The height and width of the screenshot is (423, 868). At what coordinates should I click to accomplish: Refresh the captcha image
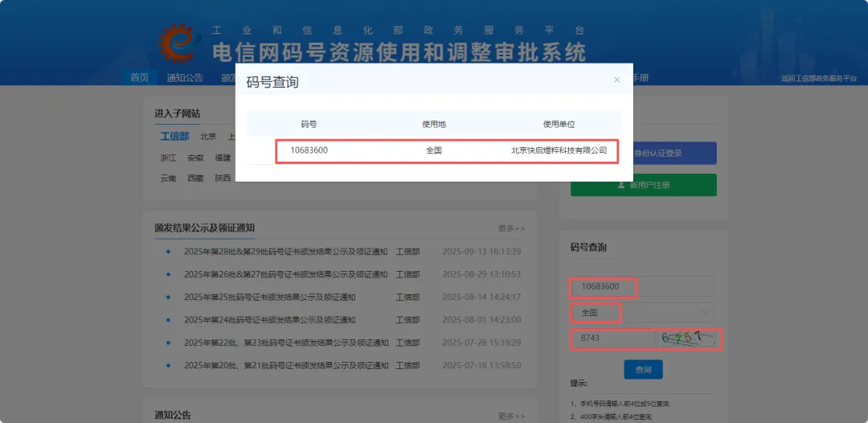point(686,339)
